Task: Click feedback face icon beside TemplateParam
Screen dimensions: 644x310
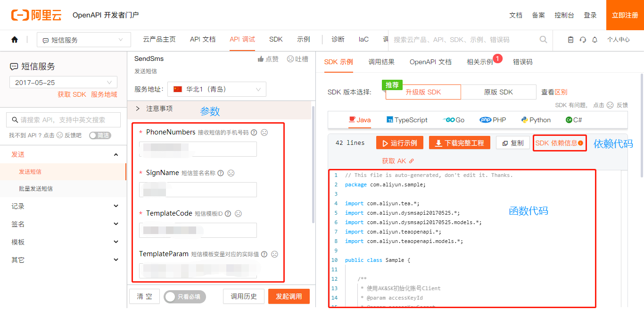Action: click(274, 254)
